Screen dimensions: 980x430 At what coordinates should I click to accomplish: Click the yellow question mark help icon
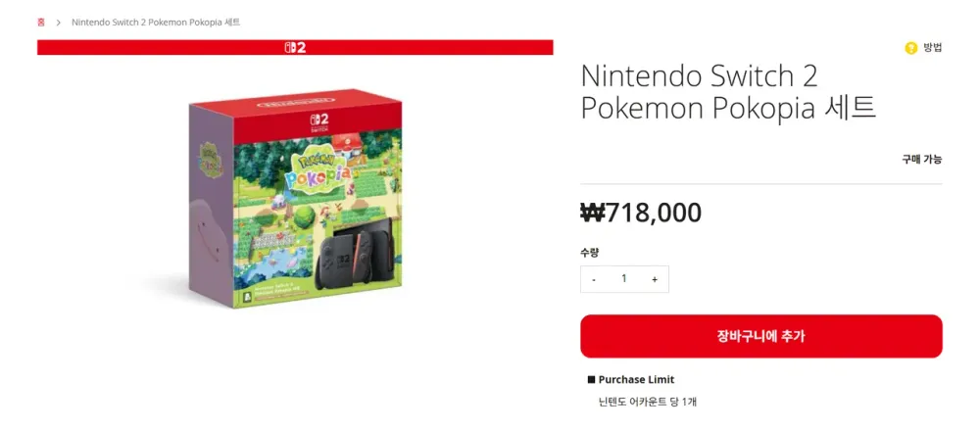pos(911,48)
